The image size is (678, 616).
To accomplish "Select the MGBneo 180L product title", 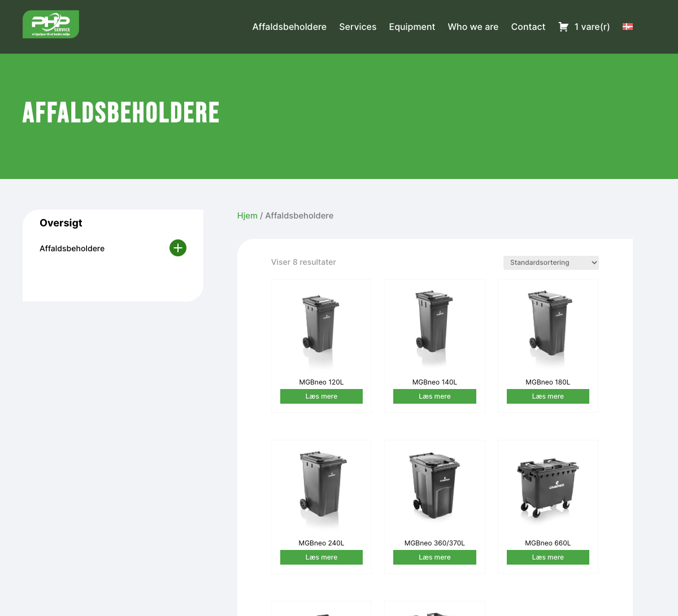I will (548, 382).
